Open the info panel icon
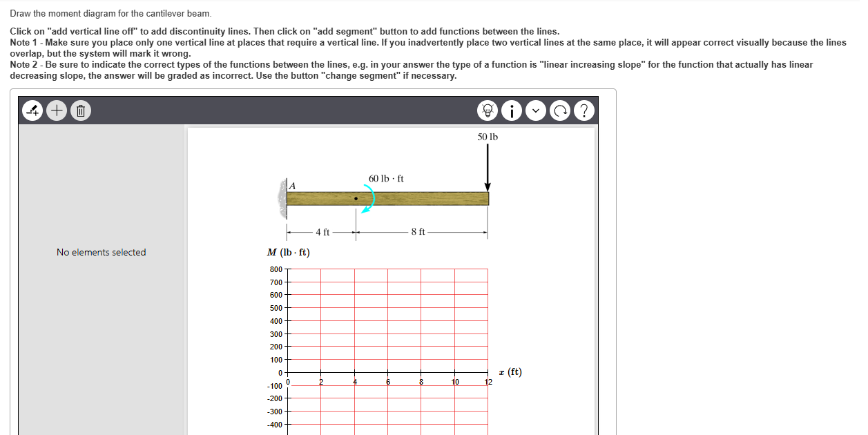The height and width of the screenshot is (435, 868). tap(512, 110)
